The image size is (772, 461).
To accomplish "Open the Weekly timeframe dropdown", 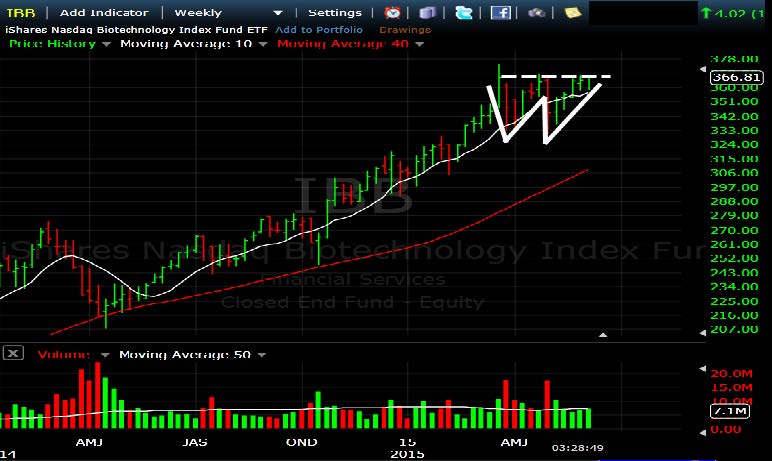I will (228, 13).
